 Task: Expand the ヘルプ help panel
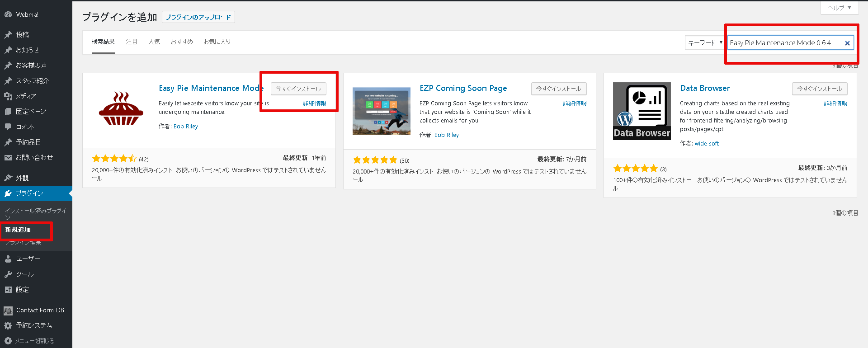[840, 8]
